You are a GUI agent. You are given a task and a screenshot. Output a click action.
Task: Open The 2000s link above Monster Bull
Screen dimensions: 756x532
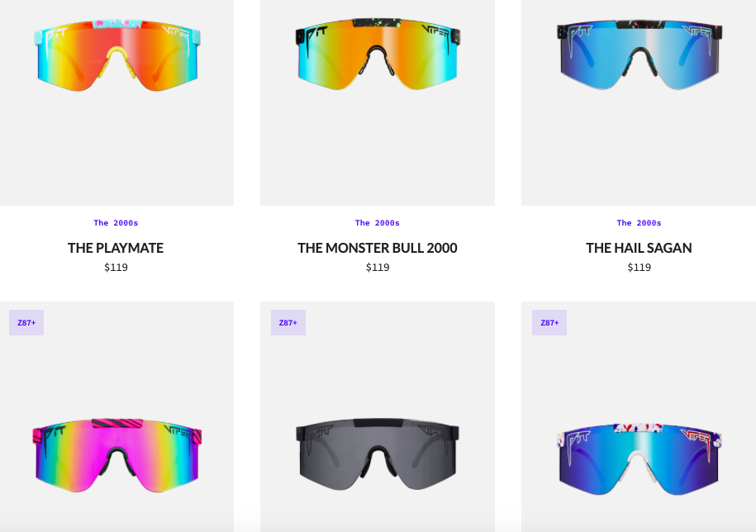(x=378, y=223)
